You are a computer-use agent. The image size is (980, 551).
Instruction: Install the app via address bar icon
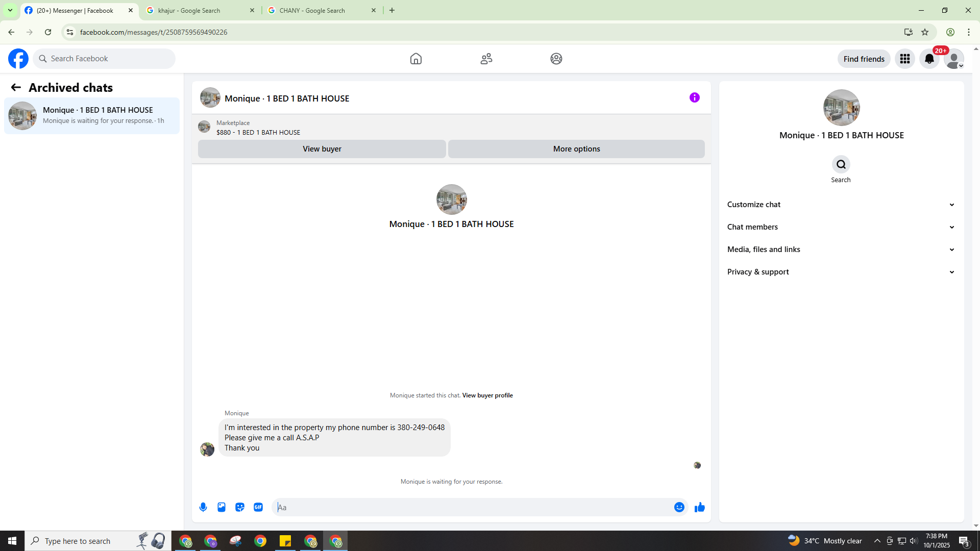click(909, 32)
